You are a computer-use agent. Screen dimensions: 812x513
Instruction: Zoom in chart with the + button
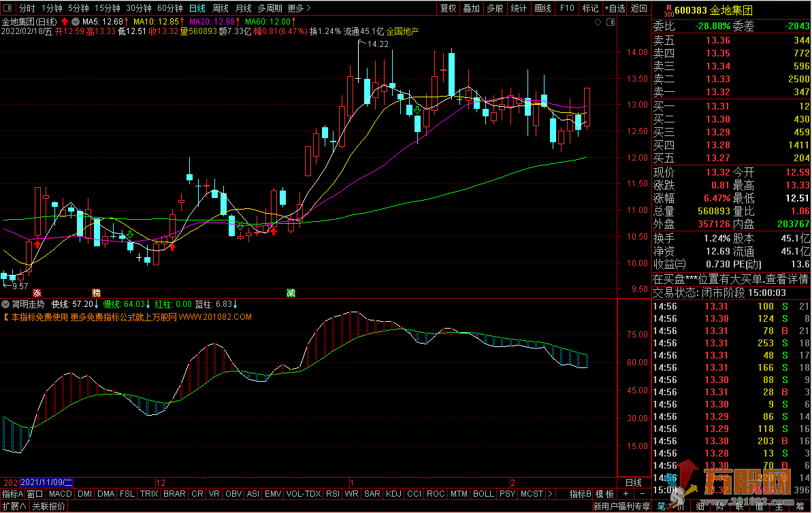(626, 494)
